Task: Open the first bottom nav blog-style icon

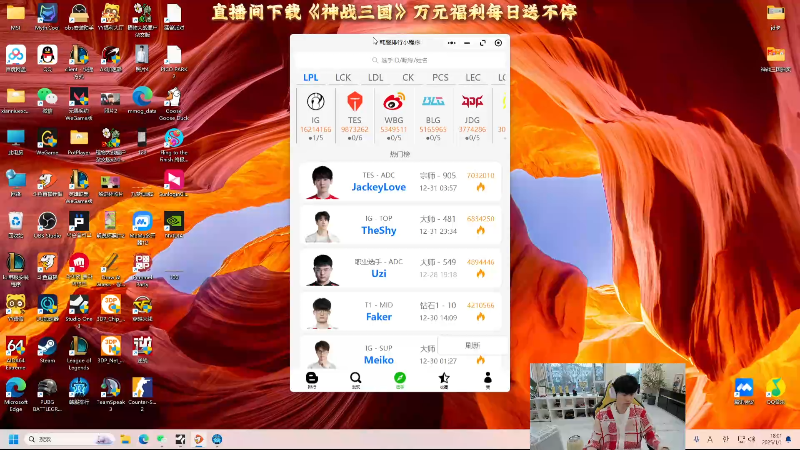Action: click(x=312, y=380)
